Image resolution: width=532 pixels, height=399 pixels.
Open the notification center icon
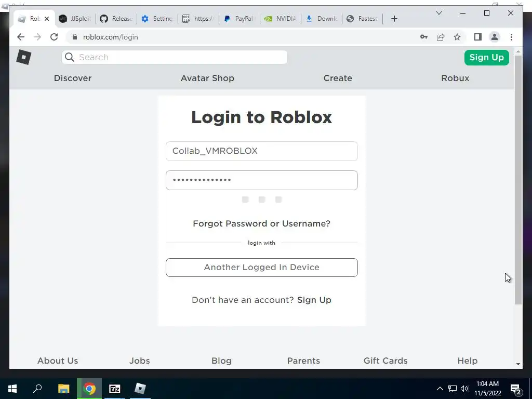(516, 389)
